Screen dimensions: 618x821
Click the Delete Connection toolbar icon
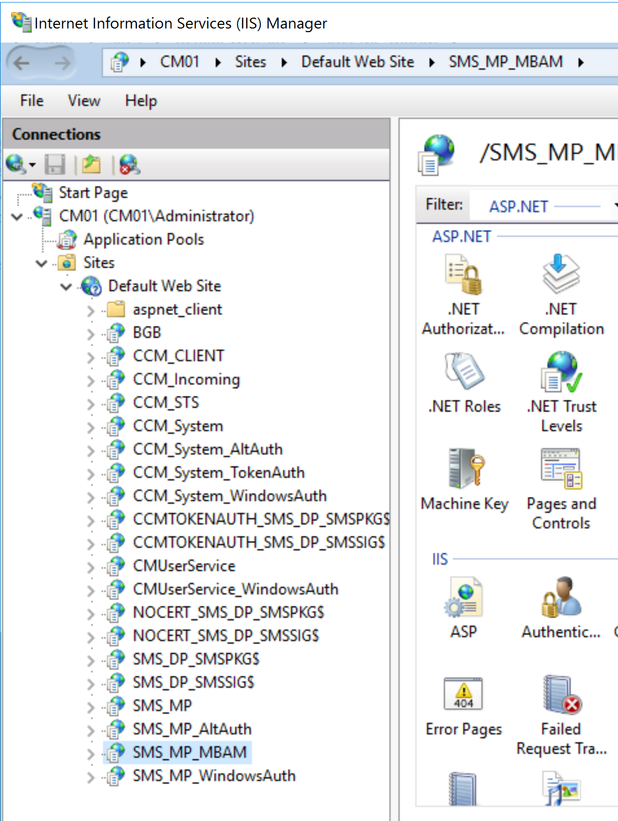(129, 165)
